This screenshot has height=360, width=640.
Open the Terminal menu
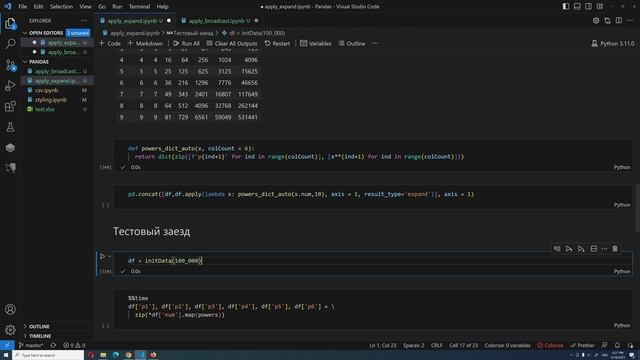coord(139,7)
